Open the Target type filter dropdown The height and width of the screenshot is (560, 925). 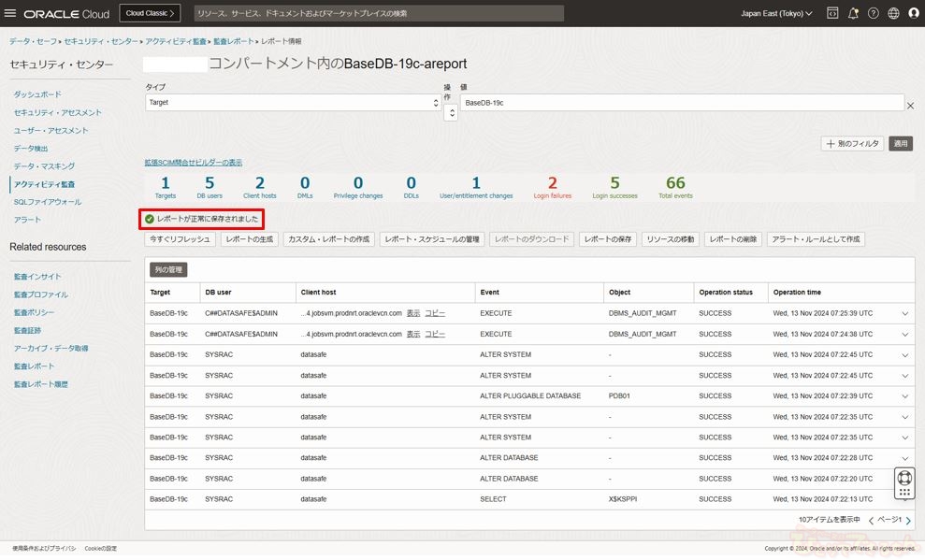click(293, 103)
